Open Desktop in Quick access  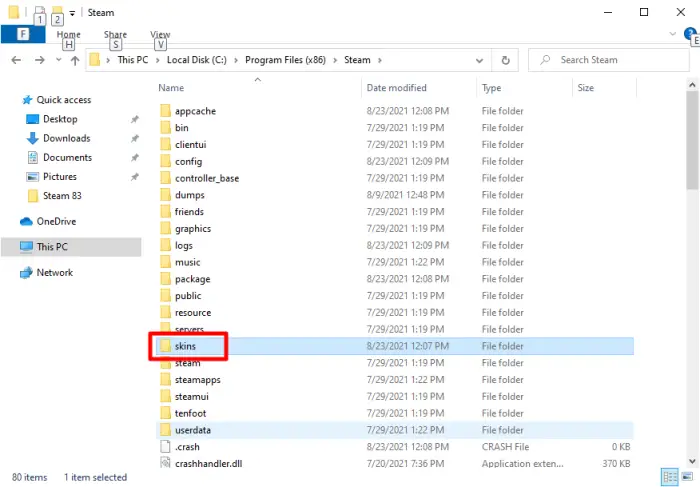[x=60, y=119]
